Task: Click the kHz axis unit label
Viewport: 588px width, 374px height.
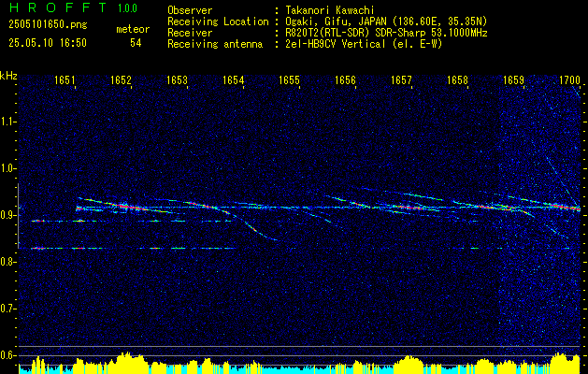Action: [8, 76]
